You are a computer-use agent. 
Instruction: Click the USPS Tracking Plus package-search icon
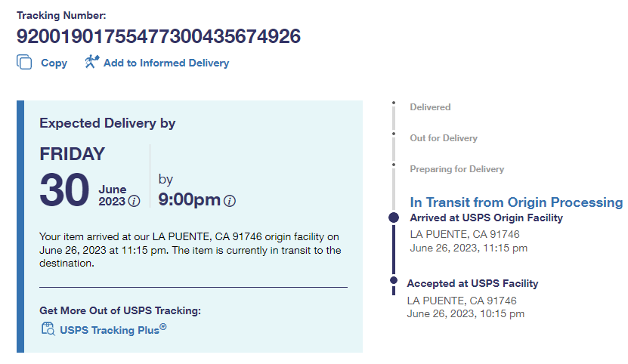(x=47, y=329)
